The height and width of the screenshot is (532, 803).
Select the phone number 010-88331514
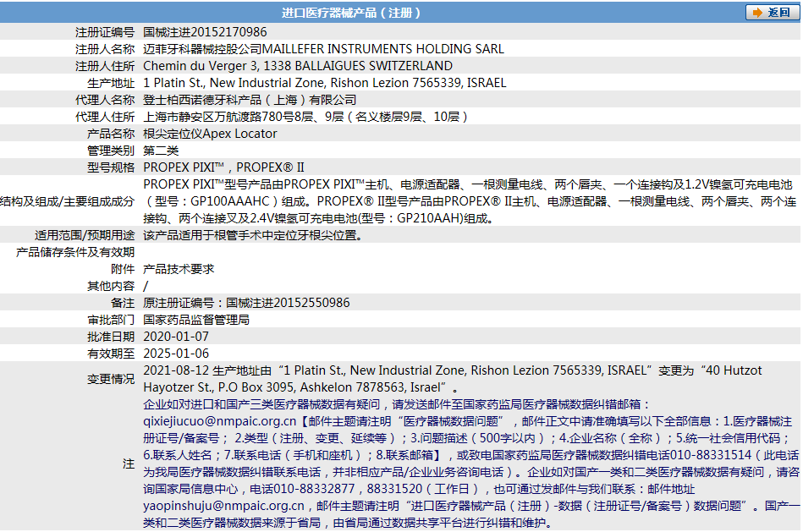coord(711,455)
